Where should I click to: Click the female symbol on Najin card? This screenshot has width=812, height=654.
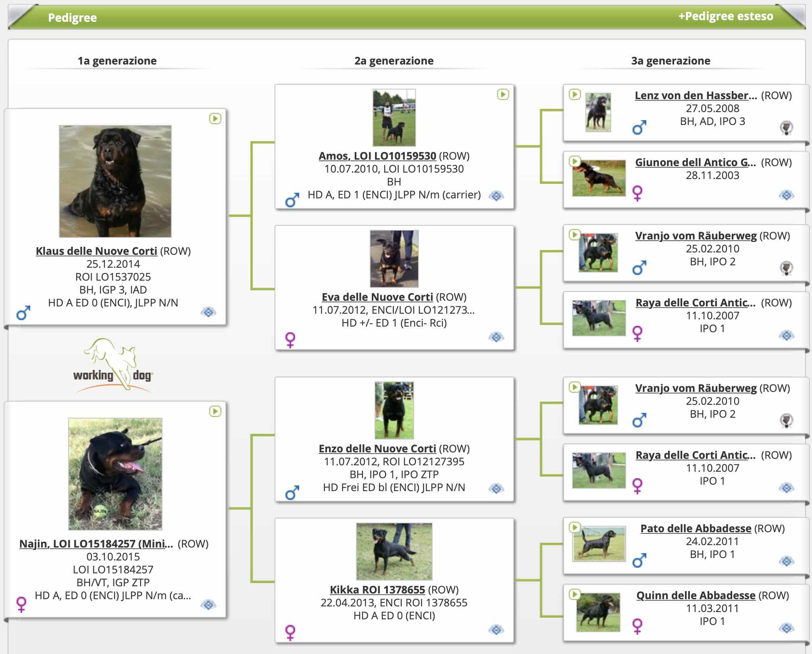tap(21, 605)
